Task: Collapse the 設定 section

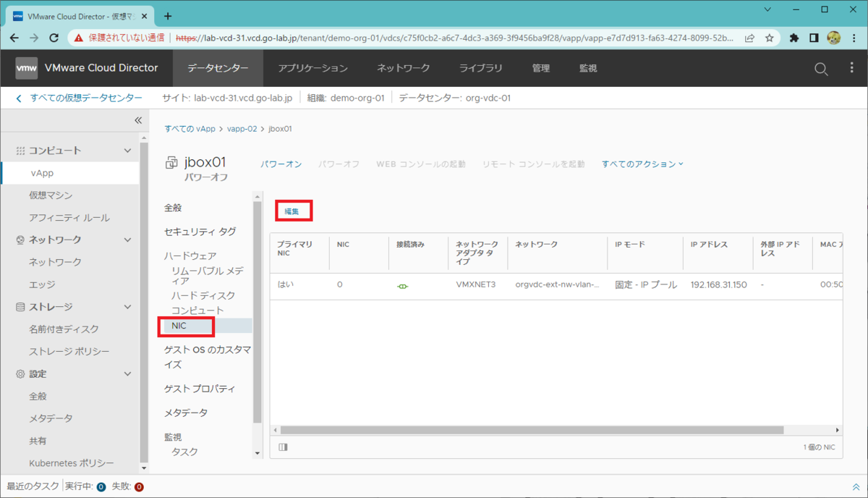Action: pos(127,374)
